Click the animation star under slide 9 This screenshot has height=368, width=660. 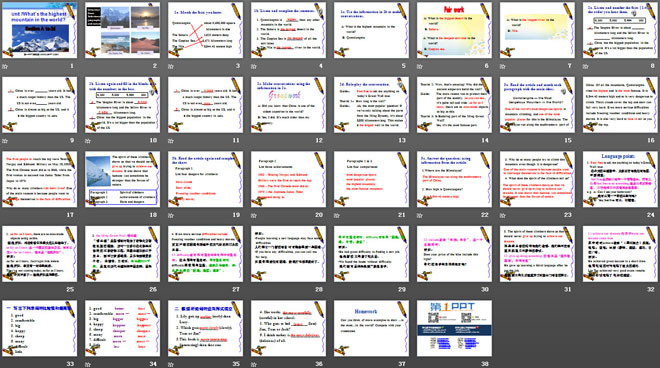pyautogui.click(x=5, y=141)
